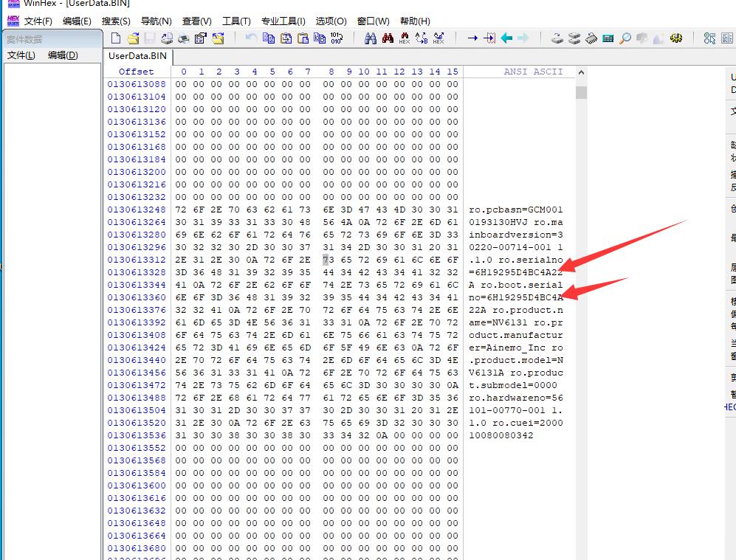Click the Open file folder icon

[x=133, y=38]
